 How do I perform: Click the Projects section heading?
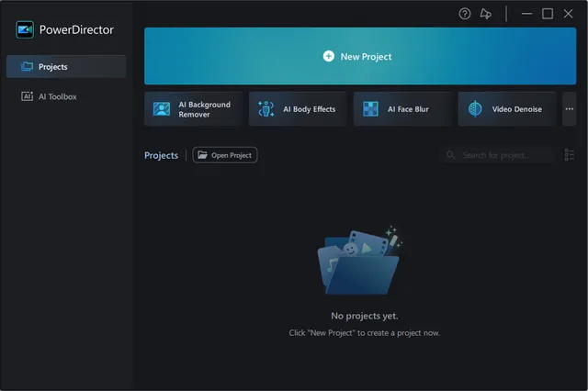coord(161,155)
